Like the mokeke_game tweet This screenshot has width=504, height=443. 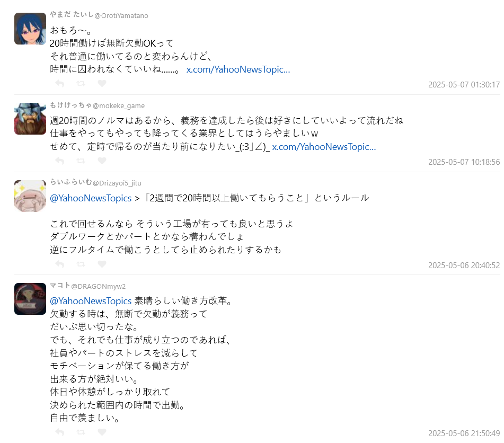tap(102, 161)
